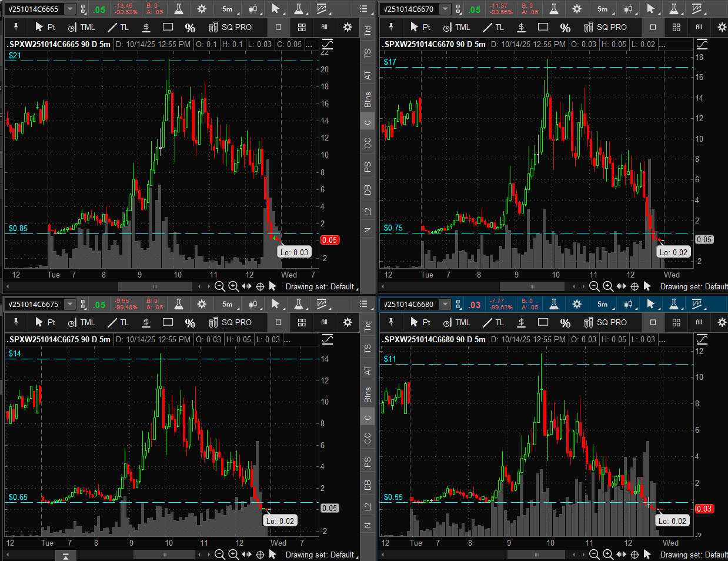Open 5m timeframe dropdown in C6680 chart
The image size is (728, 561).
click(x=602, y=304)
